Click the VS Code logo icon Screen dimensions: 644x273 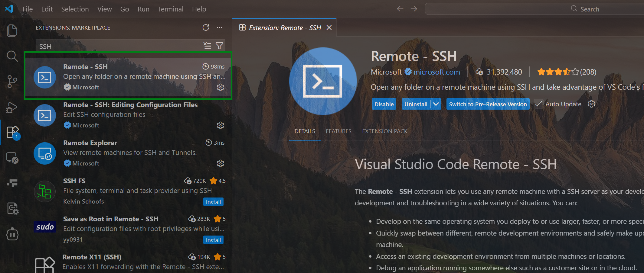coord(9,9)
